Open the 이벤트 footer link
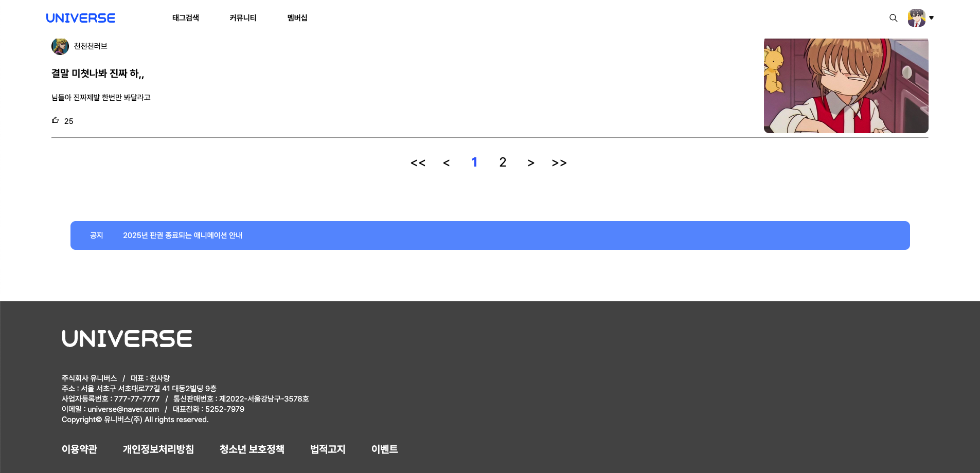Screen dimensions: 980x473 click(x=385, y=449)
